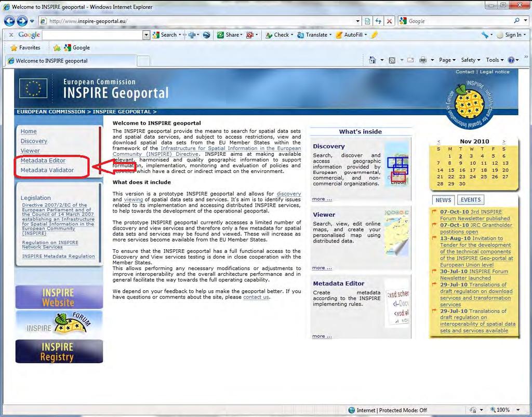Viewport: 532px width, 417px height.
Task: Click the INSPIRE Website banner
Action: (59, 297)
